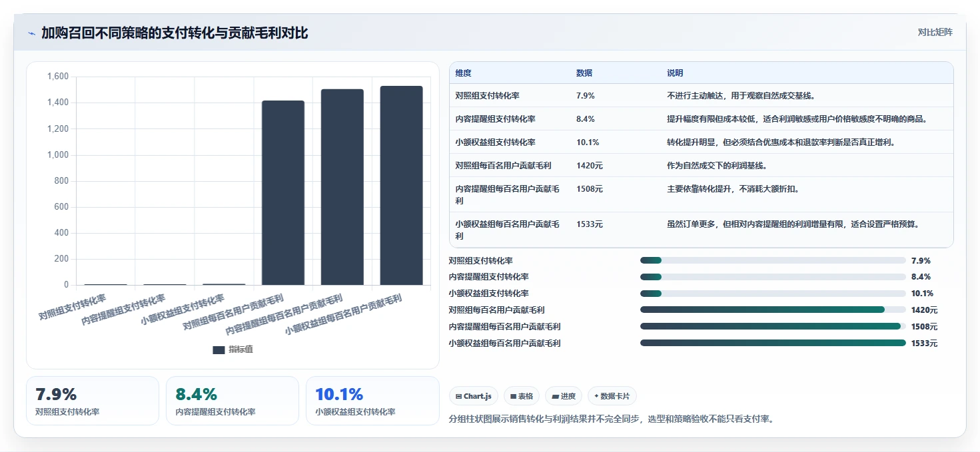The height and width of the screenshot is (452, 980).
Task: Click table value 10.1%
Action: 588,142
